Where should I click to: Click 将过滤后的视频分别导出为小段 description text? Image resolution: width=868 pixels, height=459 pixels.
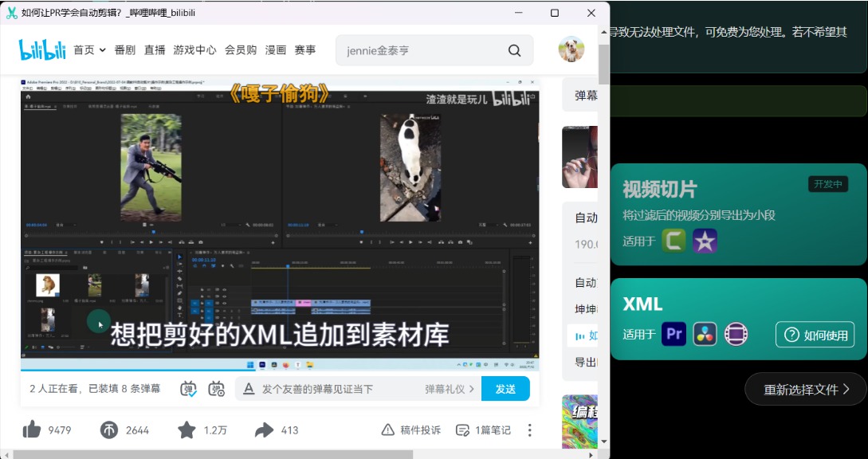click(699, 215)
